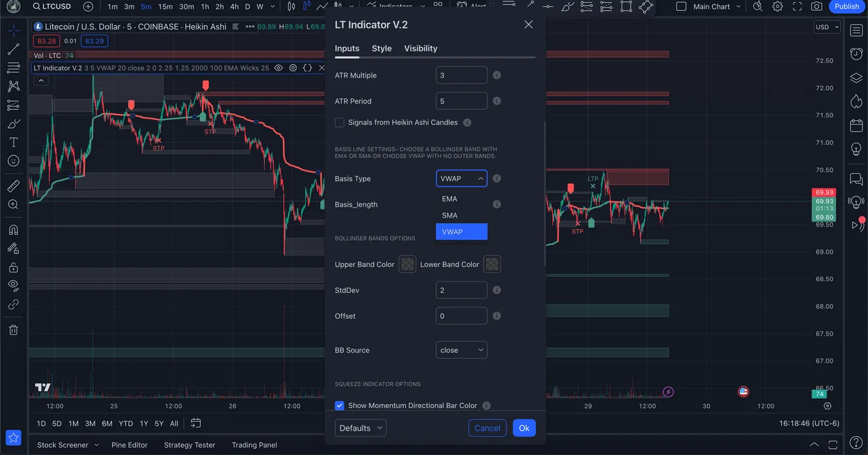Open the emoji icons tool
This screenshot has width=868, height=455.
coord(14,161)
